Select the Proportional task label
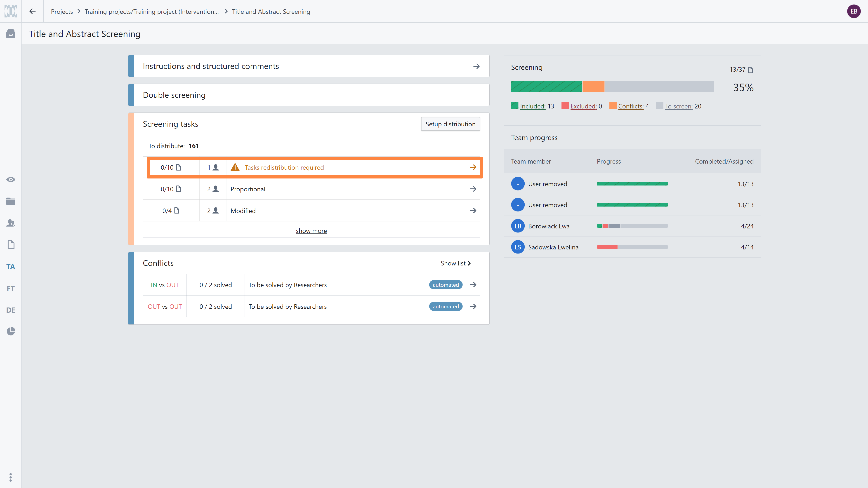This screenshot has height=488, width=868. pyautogui.click(x=248, y=189)
